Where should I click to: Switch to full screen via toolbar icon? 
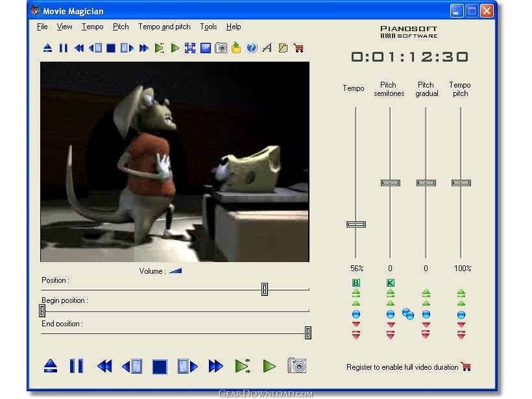pyautogui.click(x=190, y=48)
